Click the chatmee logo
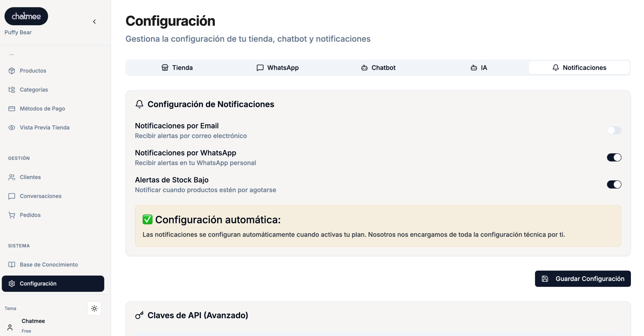 [26, 16]
